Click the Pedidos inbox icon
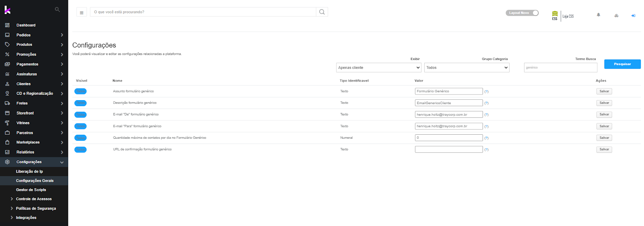This screenshot has height=226, width=644. pyautogui.click(x=7, y=35)
